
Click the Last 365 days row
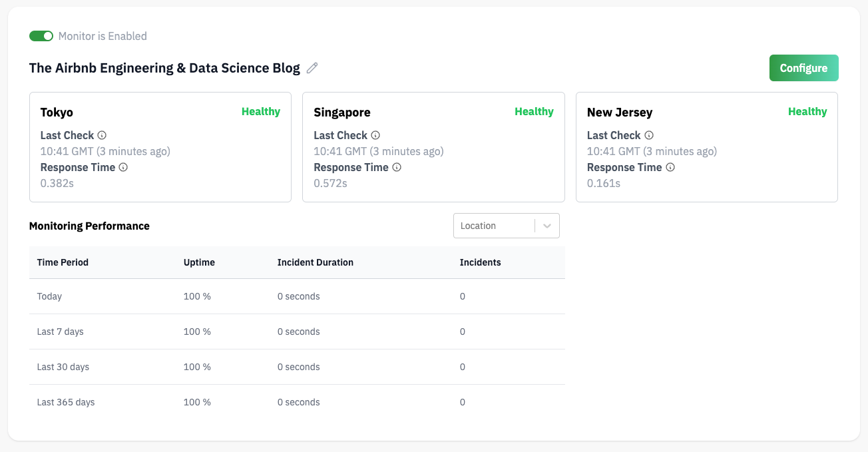pos(297,402)
